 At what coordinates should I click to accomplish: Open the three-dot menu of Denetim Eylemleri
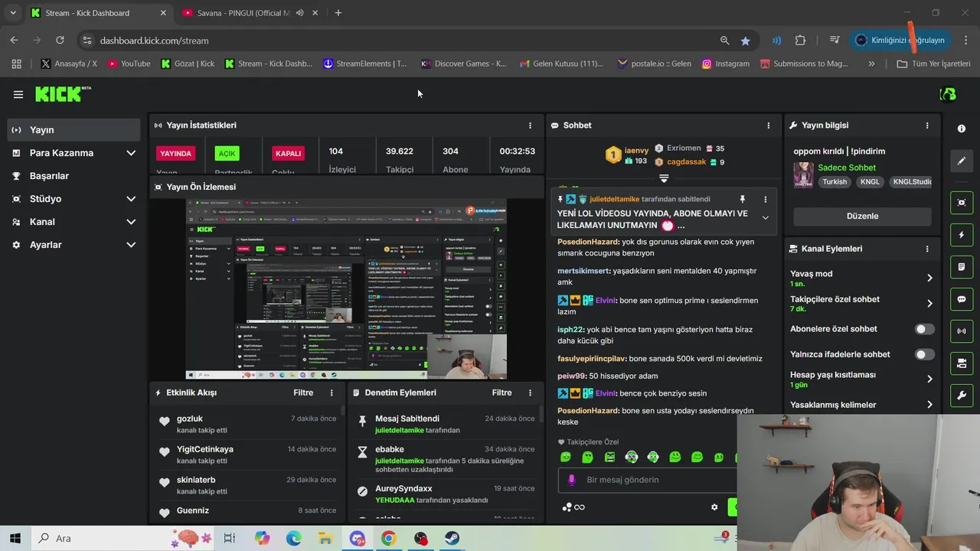click(x=530, y=393)
